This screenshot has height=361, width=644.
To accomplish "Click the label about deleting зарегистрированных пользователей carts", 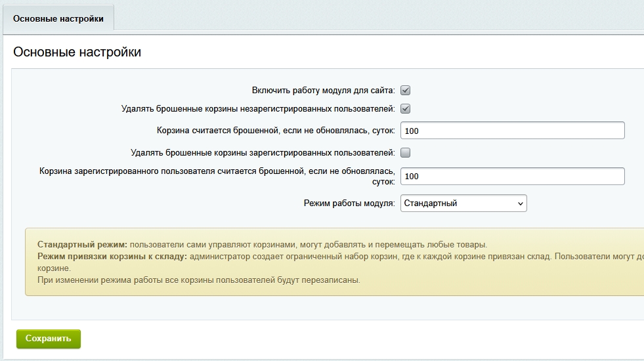I will (x=263, y=153).
